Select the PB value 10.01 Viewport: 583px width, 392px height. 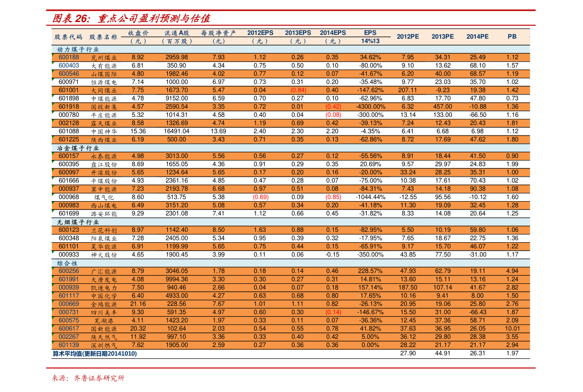pyautogui.click(x=512, y=328)
